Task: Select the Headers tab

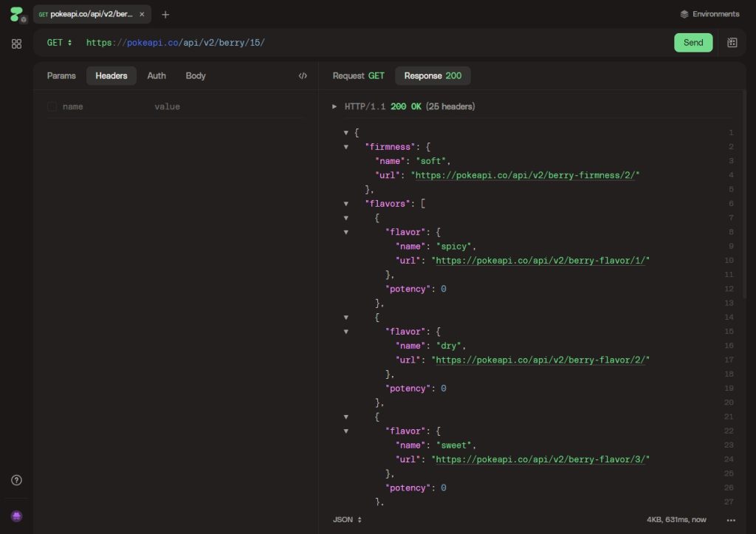Action: 111,76
